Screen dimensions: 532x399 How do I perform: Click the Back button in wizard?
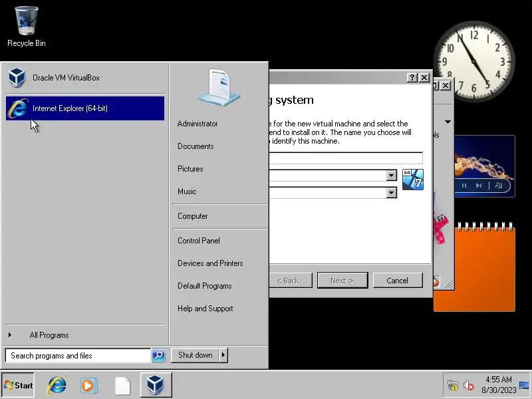291,281
